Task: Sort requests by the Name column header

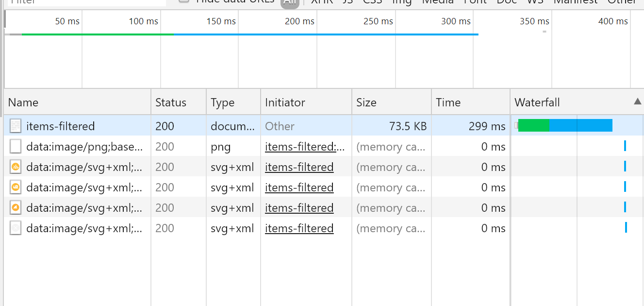Action: click(x=23, y=102)
